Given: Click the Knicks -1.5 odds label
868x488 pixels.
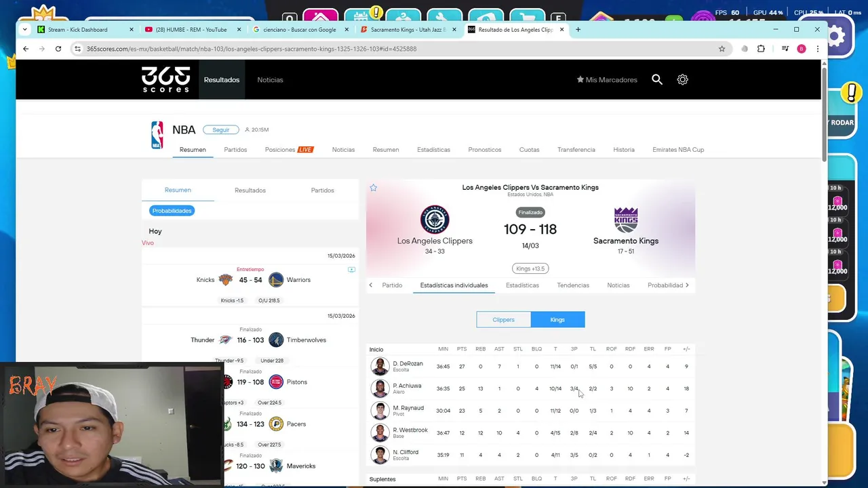Looking at the screenshot, I should (232, 300).
